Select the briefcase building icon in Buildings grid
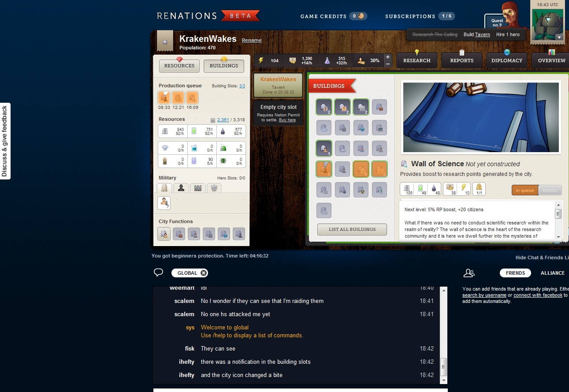The width and height of the screenshot is (569, 392). (x=379, y=107)
